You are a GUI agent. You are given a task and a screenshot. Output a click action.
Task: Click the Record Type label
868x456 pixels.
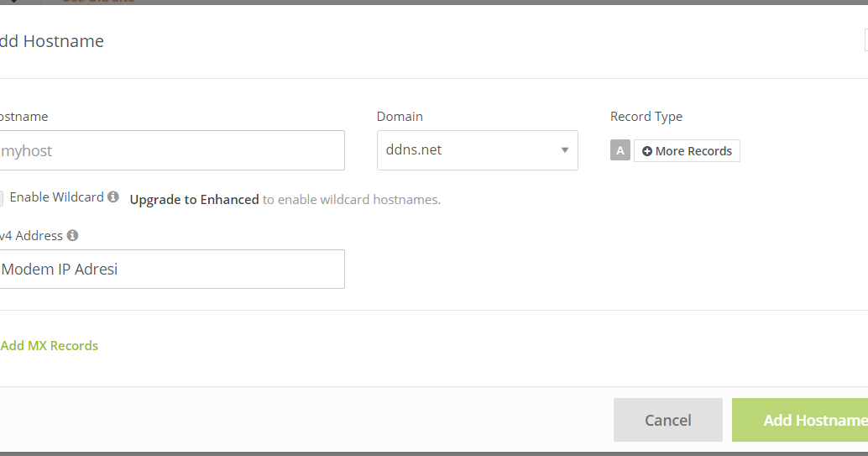click(x=646, y=117)
